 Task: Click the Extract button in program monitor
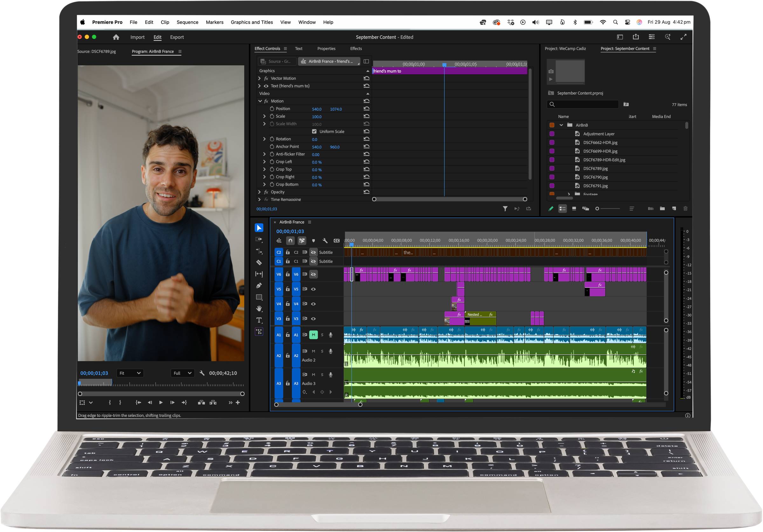coord(213,402)
